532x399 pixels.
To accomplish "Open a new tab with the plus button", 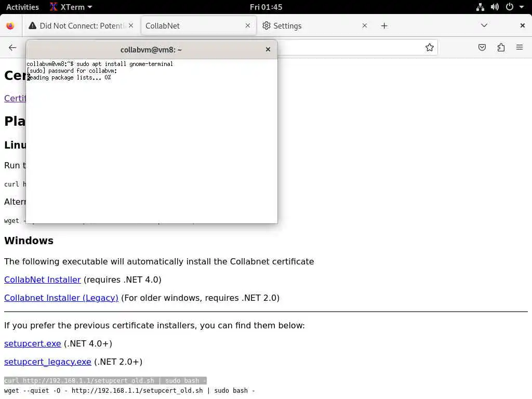I will pos(384,26).
